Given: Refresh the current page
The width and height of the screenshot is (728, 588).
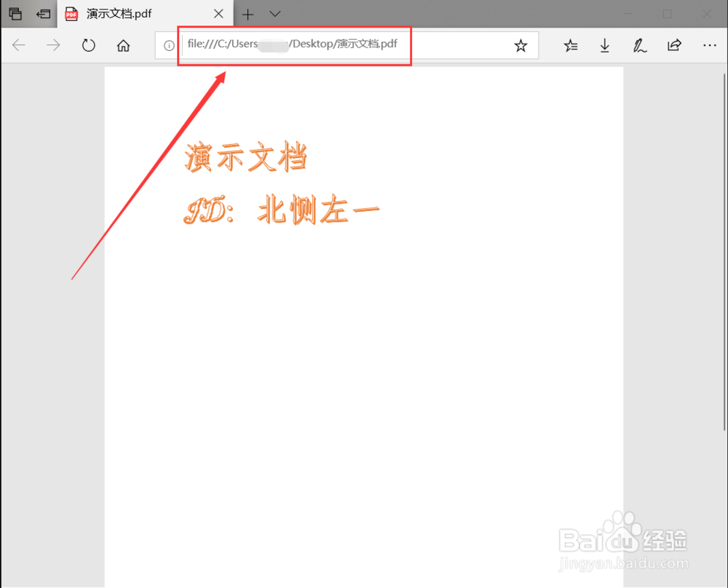Looking at the screenshot, I should coord(88,45).
